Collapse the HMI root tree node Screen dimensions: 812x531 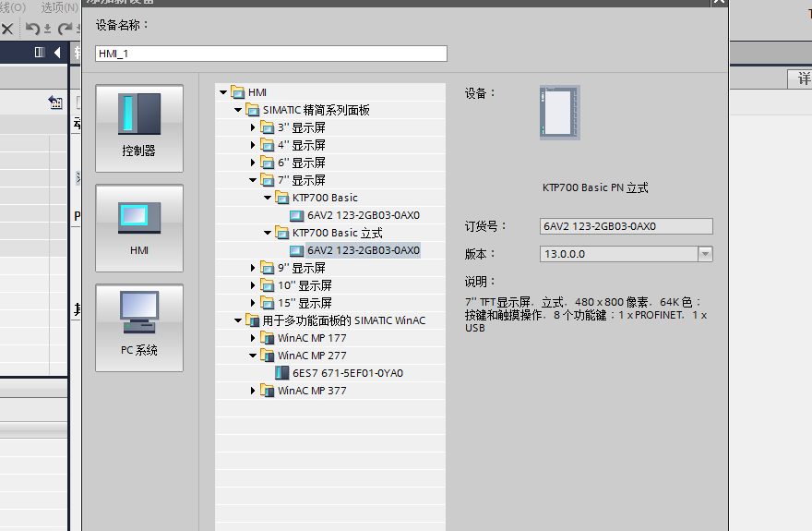point(223,92)
